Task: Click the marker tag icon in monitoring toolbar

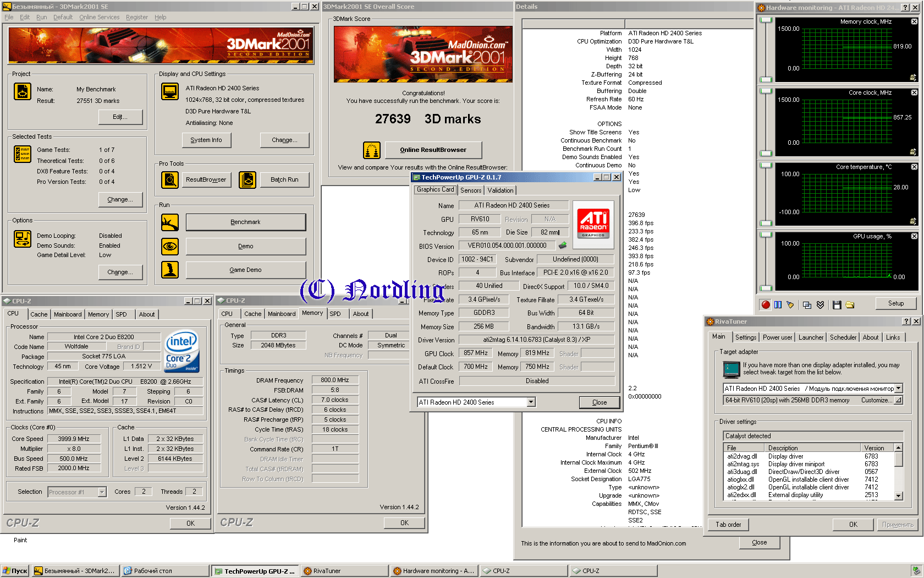Action: 790,304
